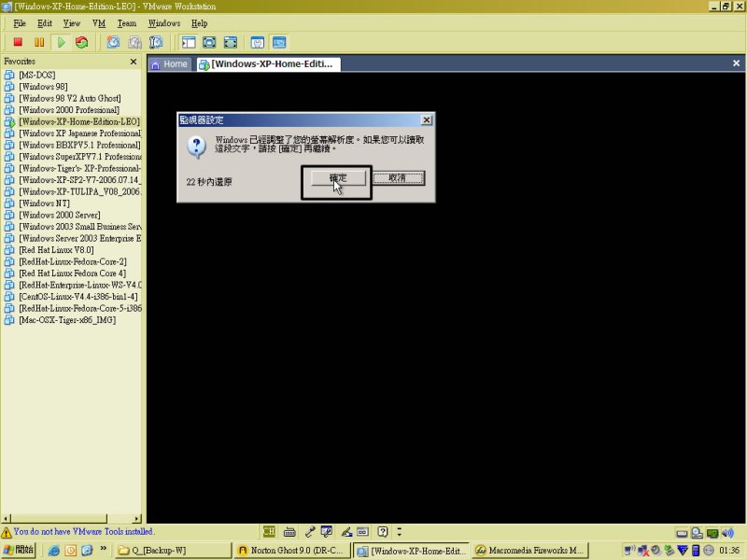The image size is (747, 560).
Task: Select [Red Hat Linux V8.0] favorite
Action: click(x=56, y=250)
